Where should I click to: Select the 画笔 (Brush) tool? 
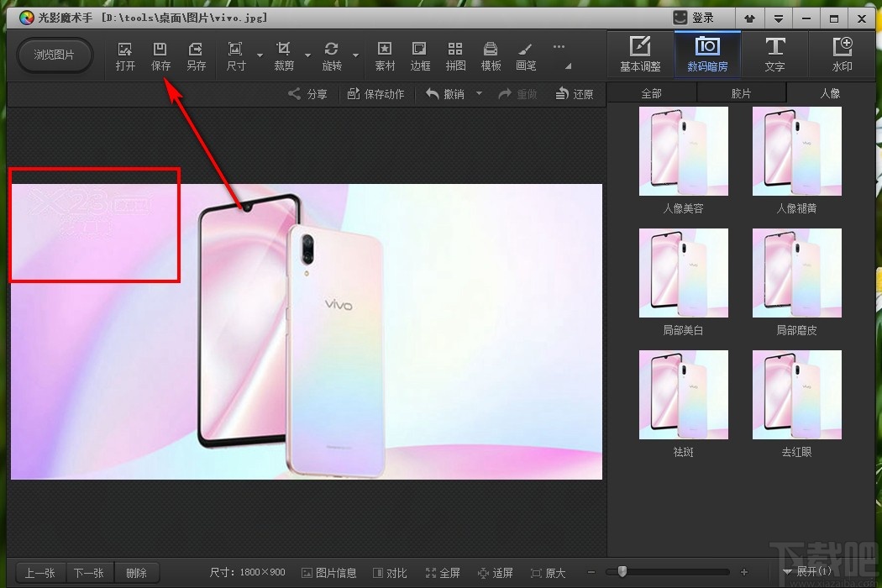click(526, 56)
